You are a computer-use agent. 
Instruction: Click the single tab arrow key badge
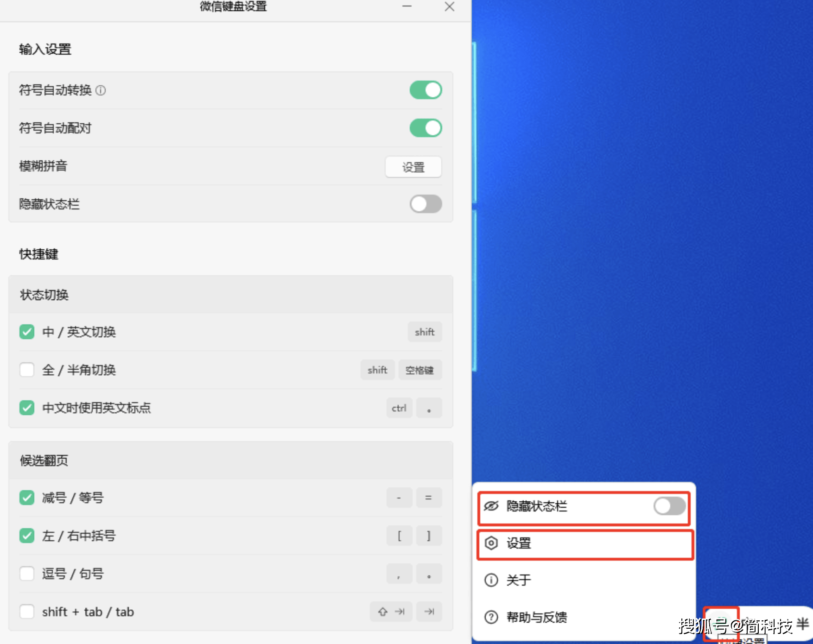point(429,612)
